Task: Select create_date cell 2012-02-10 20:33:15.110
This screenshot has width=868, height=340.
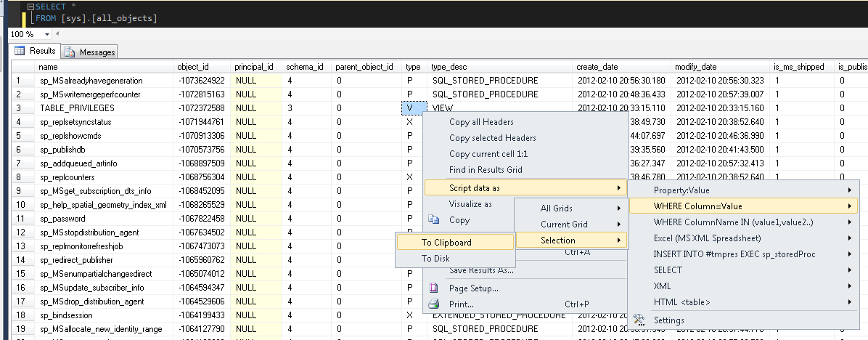Action: click(622, 108)
